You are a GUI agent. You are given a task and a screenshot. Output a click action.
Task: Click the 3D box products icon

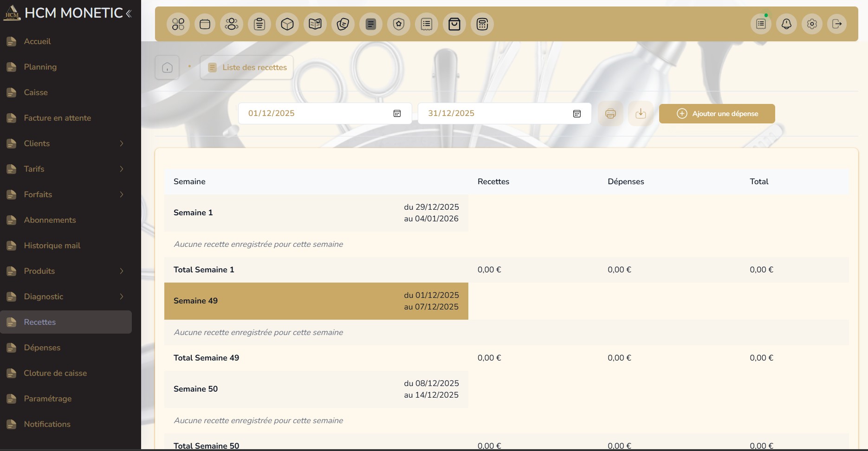click(287, 24)
